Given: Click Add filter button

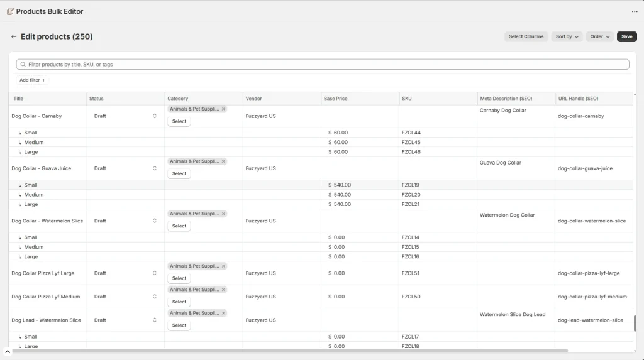Looking at the screenshot, I should [33, 80].
